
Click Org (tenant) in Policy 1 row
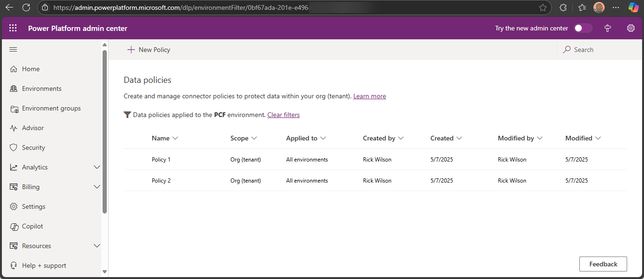pos(245,160)
